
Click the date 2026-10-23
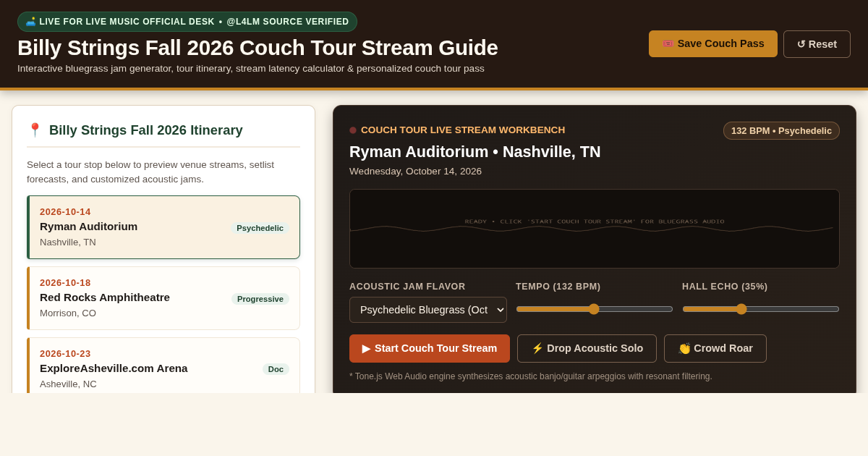(65, 354)
